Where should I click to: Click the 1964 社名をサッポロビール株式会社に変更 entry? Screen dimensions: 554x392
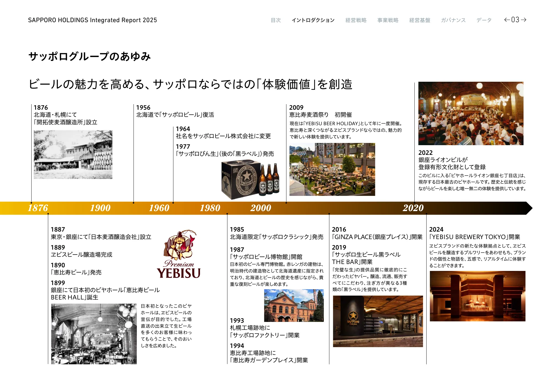point(223,132)
